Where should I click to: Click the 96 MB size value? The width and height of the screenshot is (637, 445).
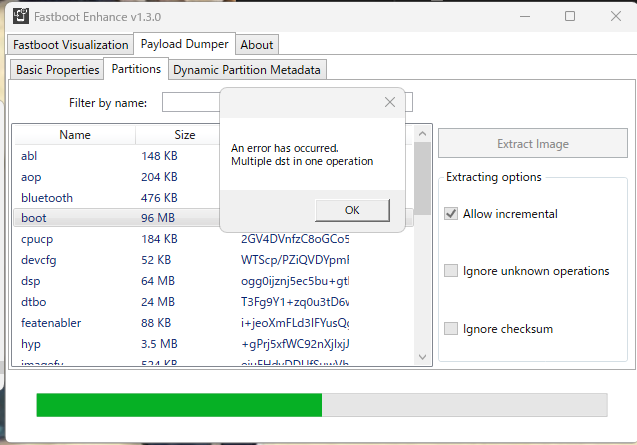point(158,218)
